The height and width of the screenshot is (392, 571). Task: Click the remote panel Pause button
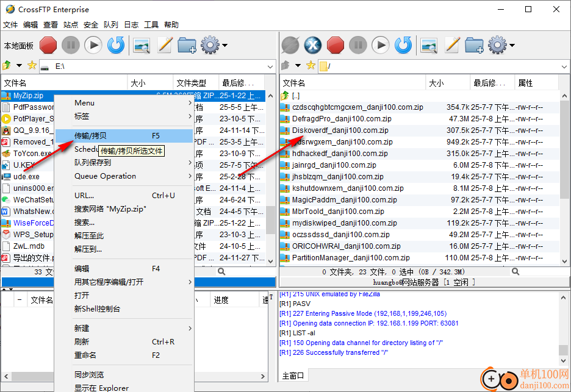pos(358,46)
